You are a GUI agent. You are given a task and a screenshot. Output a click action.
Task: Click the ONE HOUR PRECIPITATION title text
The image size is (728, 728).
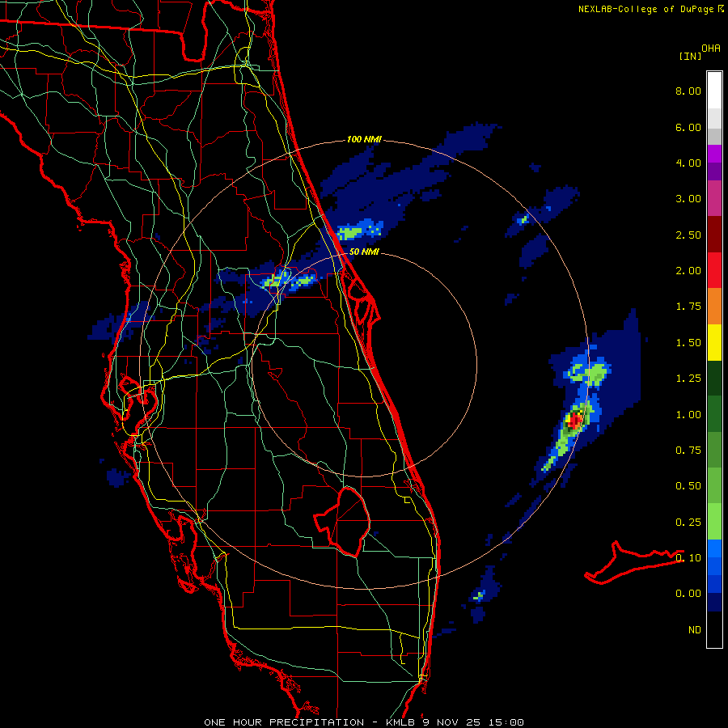(284, 722)
